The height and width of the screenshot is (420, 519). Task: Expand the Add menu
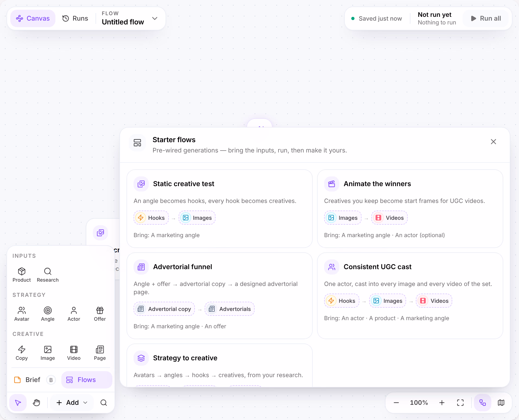coord(72,403)
